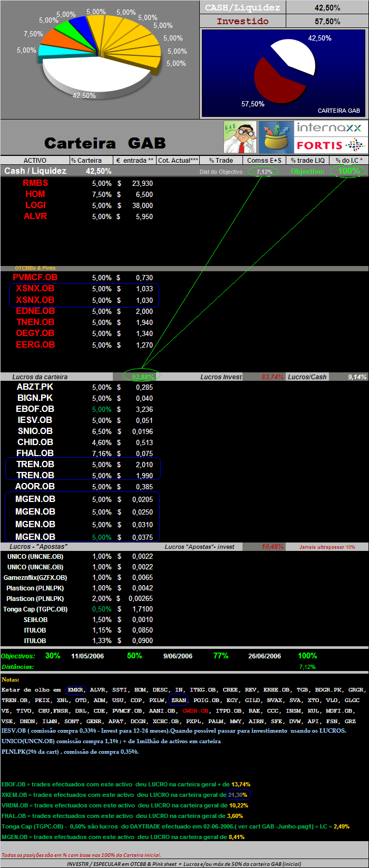Viewport: 369px width, 868px height.
Task: Select the HOM ticker cell
Action: tap(35, 194)
